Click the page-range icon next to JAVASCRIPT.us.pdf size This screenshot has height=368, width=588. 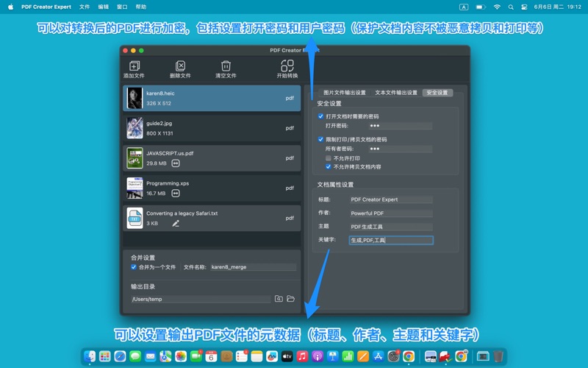pyautogui.click(x=176, y=163)
